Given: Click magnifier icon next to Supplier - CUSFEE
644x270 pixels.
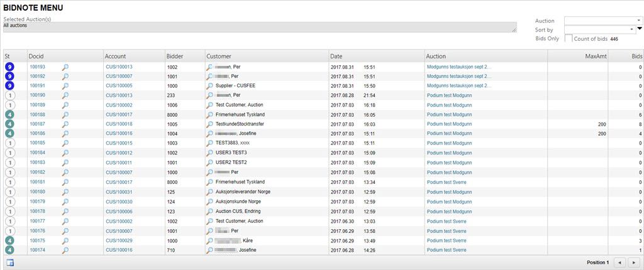Looking at the screenshot, I should pos(210,86).
